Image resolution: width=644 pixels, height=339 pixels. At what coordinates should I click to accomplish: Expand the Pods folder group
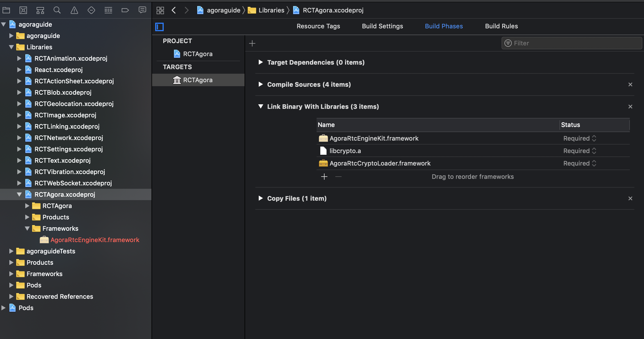[11, 285]
